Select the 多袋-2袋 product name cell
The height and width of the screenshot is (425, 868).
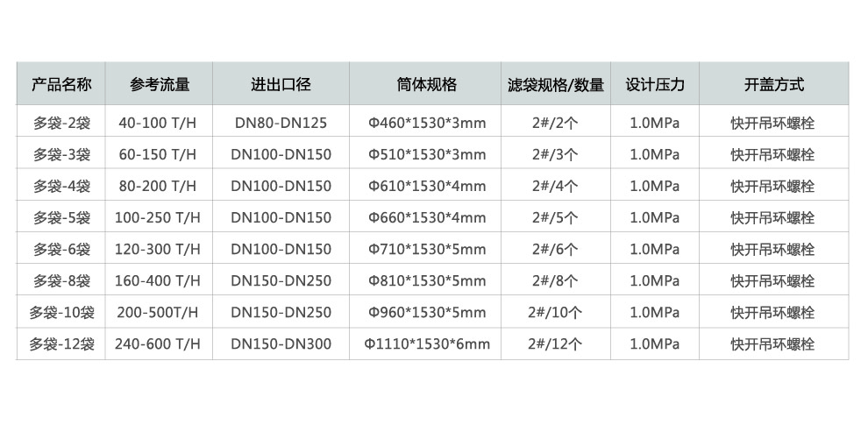point(61,124)
